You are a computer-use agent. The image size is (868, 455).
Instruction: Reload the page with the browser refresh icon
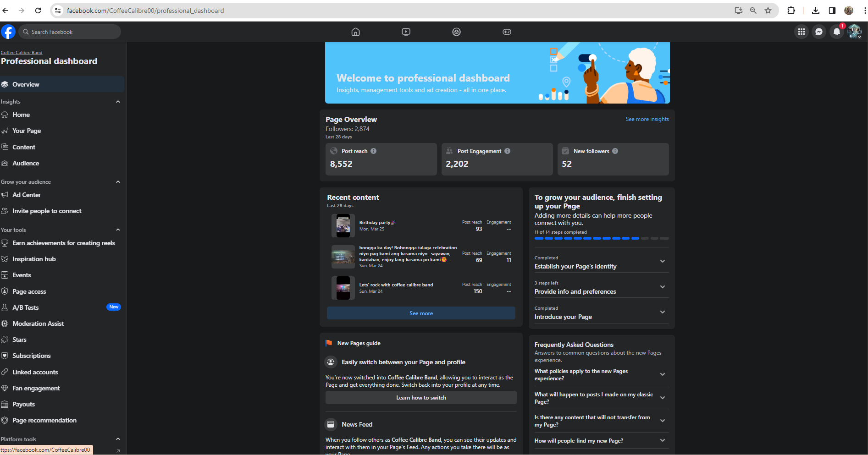tap(38, 11)
